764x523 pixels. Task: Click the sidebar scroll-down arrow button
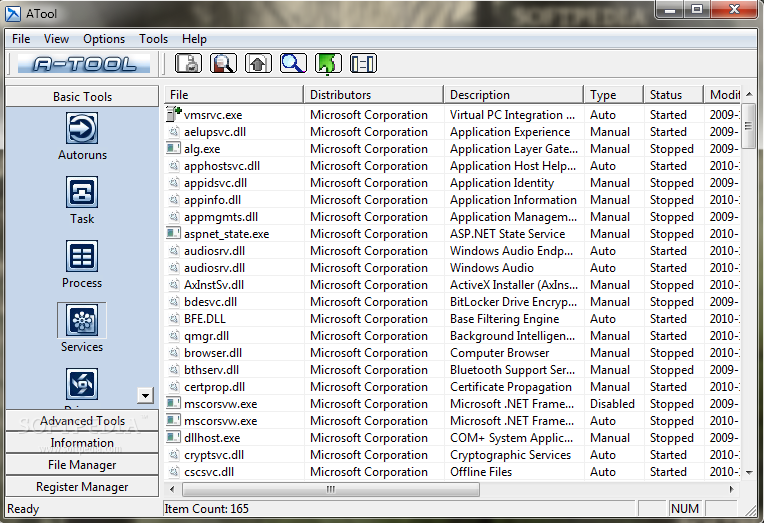145,395
